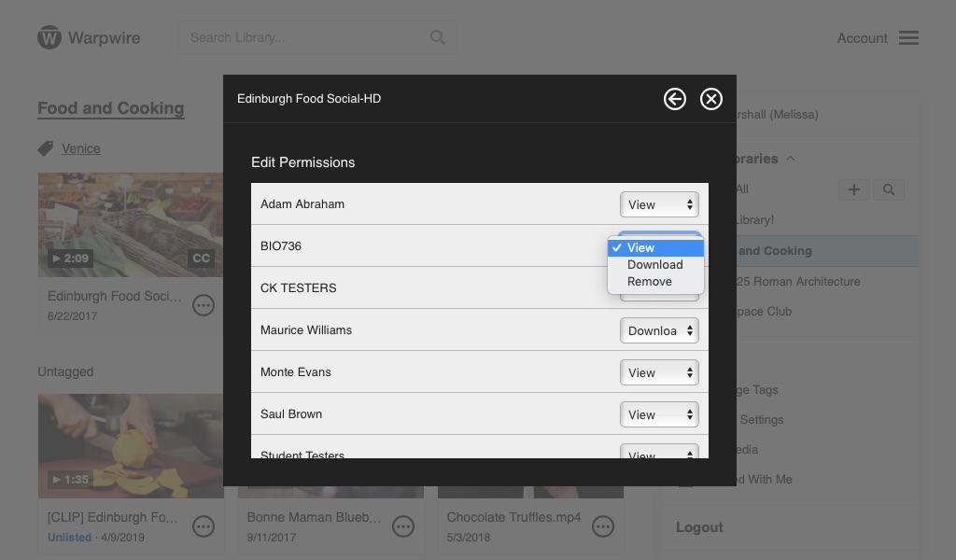Open the Roman Architecture library
This screenshot has height=560, width=956.
click(x=798, y=282)
